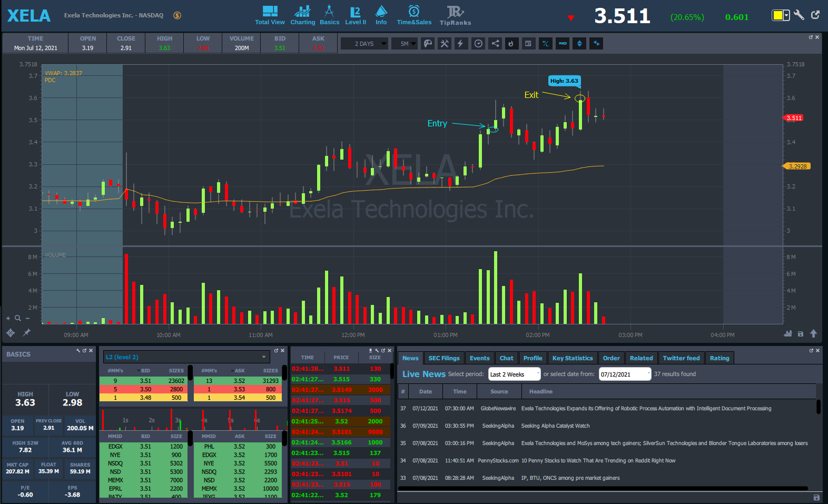Screen dimensions: 828x504
Task: Switch to the News tab
Action: coord(410,358)
